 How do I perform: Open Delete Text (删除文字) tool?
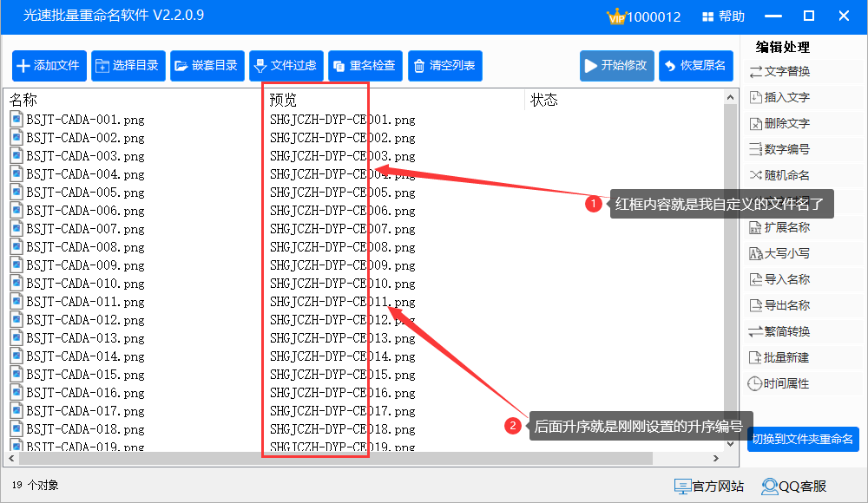click(780, 123)
